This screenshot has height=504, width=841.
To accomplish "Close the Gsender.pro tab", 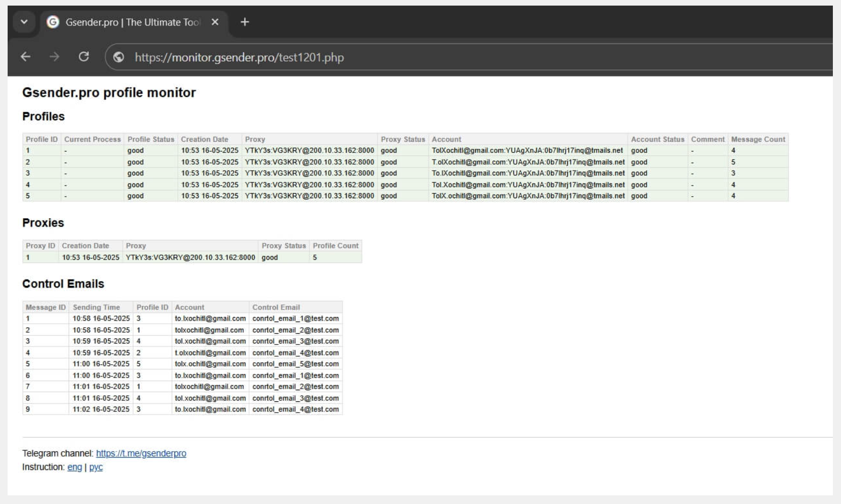I will pyautogui.click(x=215, y=22).
